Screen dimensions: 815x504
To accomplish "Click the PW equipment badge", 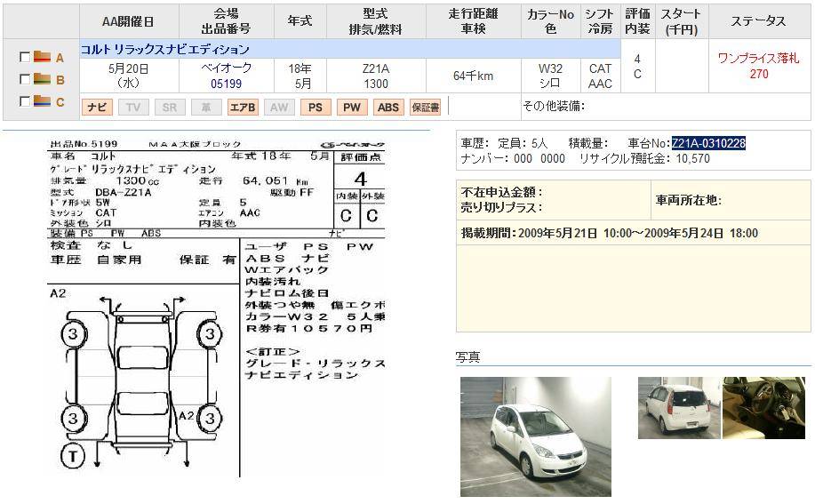I will [351, 107].
